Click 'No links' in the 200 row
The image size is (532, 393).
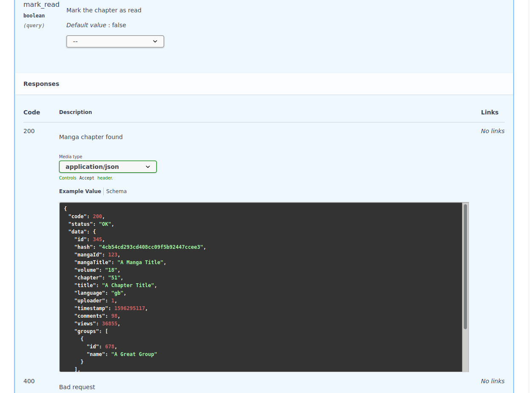[492, 131]
